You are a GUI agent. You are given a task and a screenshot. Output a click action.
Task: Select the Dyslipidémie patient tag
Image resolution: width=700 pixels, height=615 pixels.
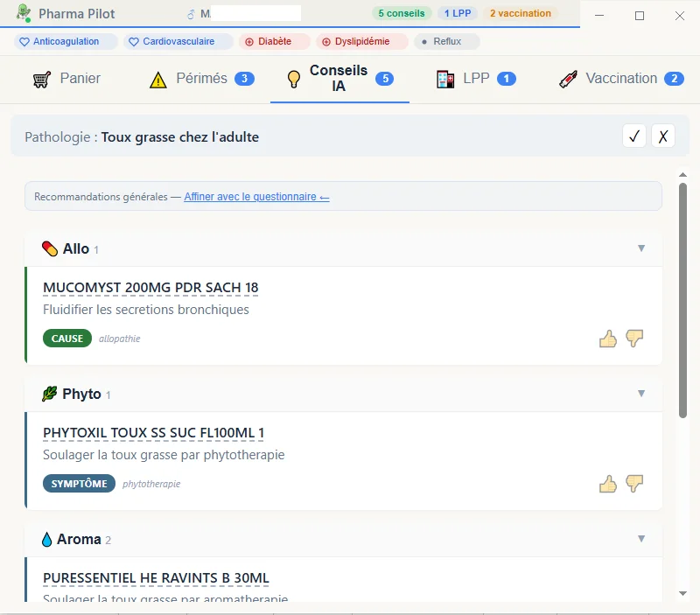(x=362, y=41)
